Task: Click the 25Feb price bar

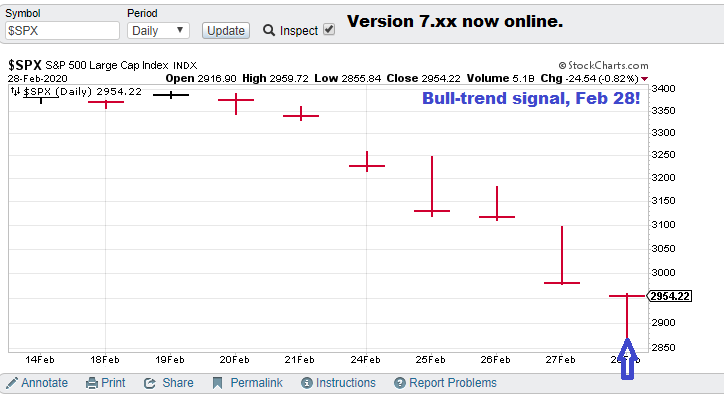Action: coord(432,186)
